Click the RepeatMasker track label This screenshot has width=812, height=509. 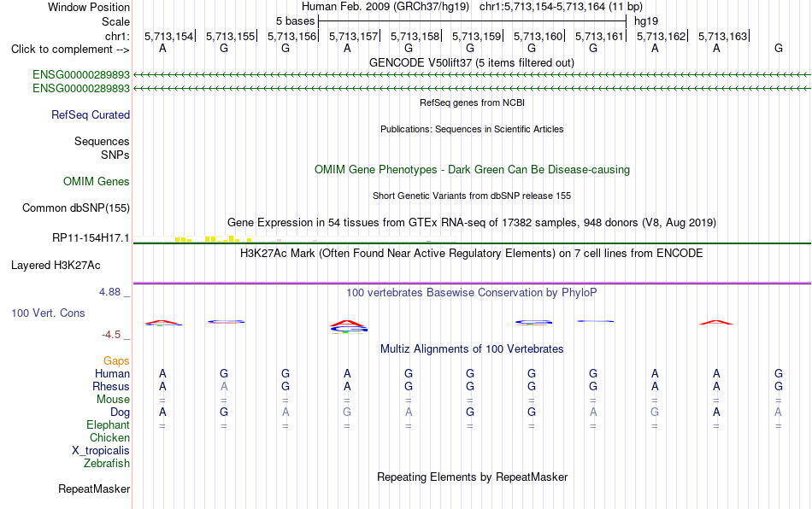coord(94,489)
